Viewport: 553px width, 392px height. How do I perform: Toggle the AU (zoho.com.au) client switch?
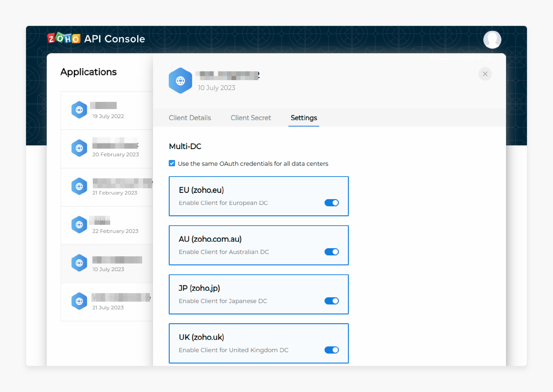(331, 252)
